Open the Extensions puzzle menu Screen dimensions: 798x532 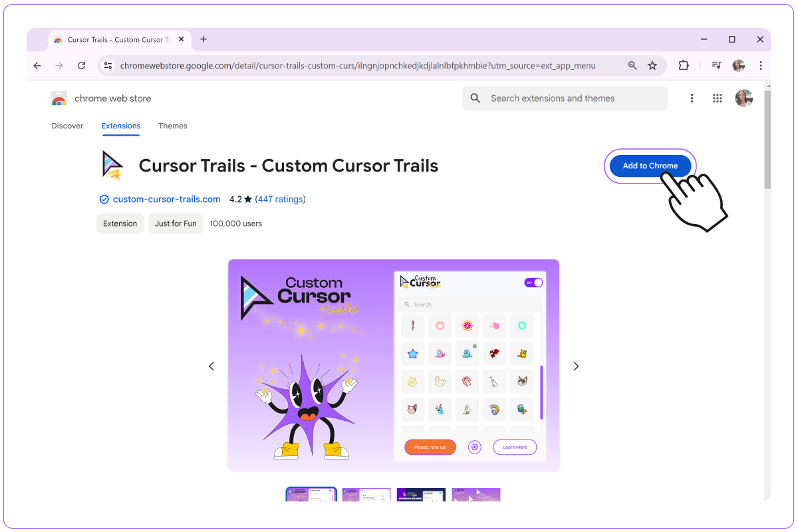tap(683, 65)
